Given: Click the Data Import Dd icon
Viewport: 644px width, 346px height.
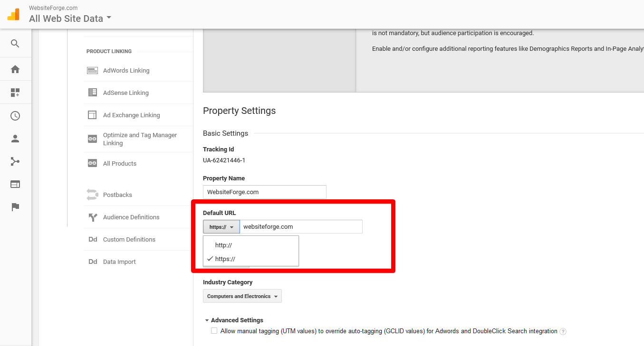Looking at the screenshot, I should coord(93,262).
